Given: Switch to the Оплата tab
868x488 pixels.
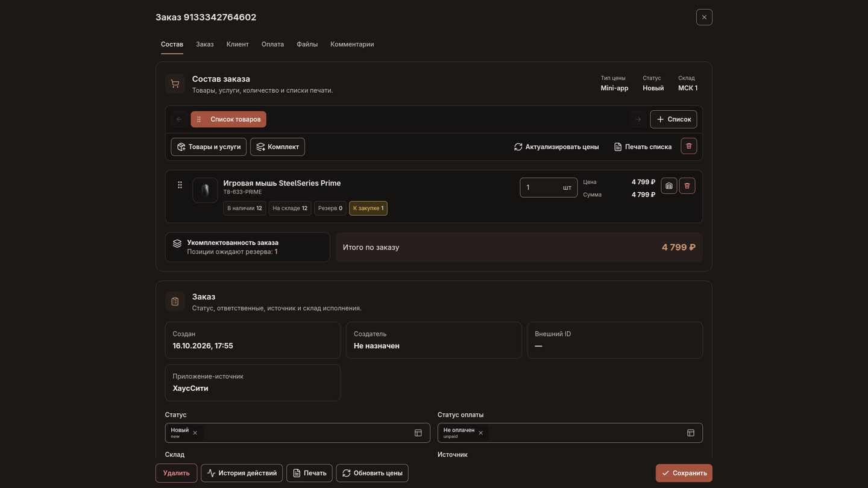Looking at the screenshot, I should 272,44.
